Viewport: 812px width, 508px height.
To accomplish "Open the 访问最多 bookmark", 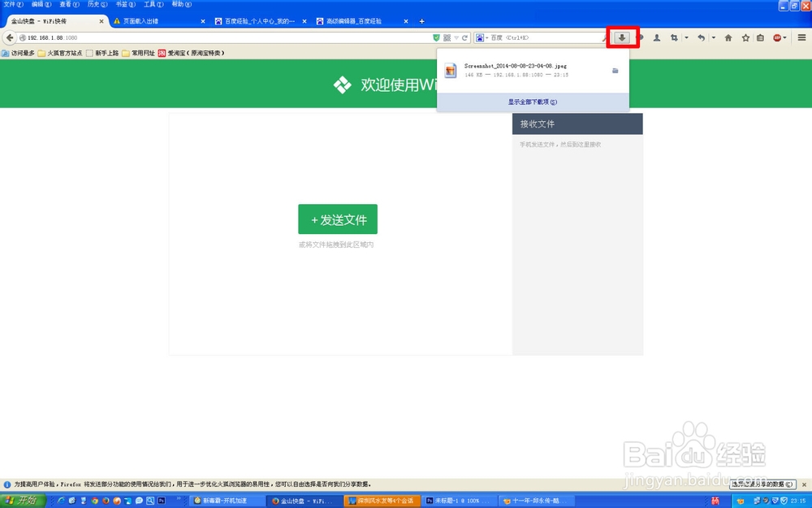I will pos(18,53).
